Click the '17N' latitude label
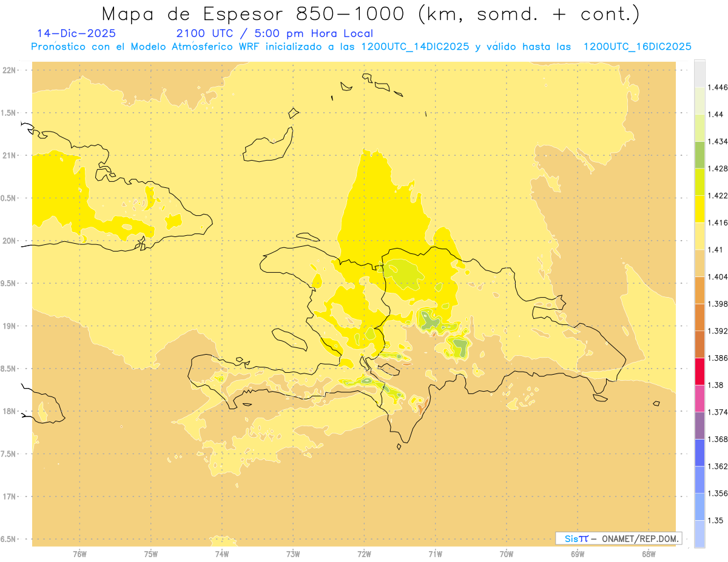The image size is (728, 562). pos(9,497)
